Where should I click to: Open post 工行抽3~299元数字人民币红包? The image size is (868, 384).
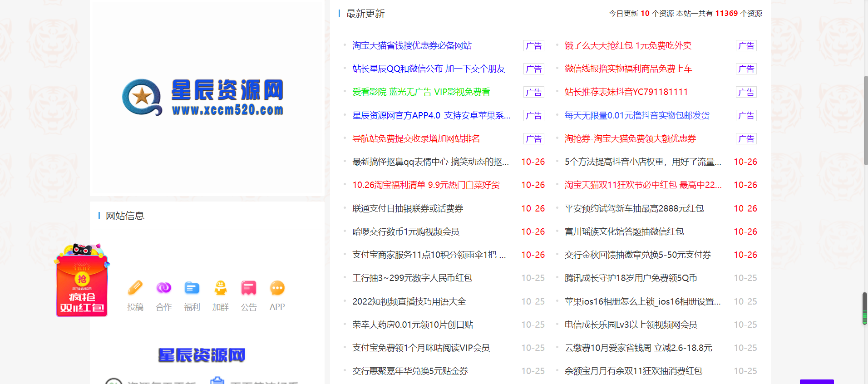pos(412,278)
